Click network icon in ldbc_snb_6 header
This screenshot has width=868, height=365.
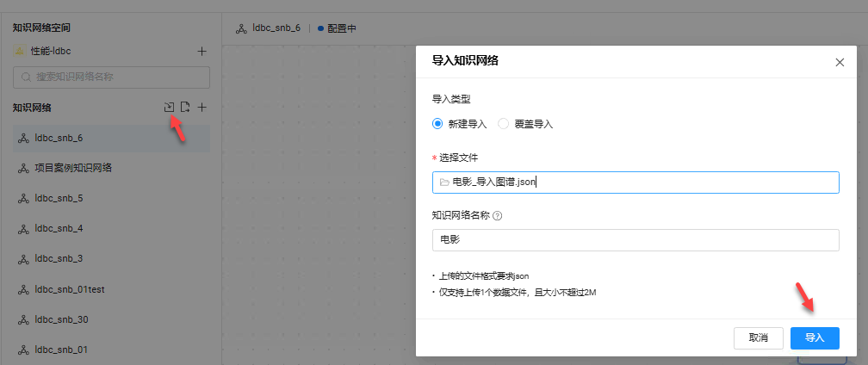pos(241,28)
